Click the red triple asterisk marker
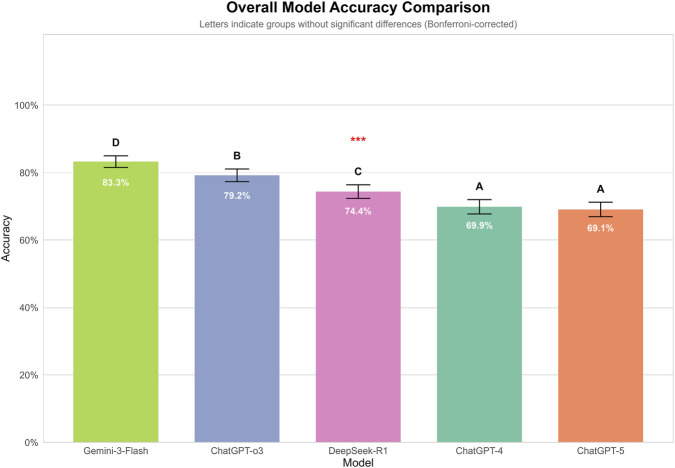Screen dimensions: 675x468 click(358, 139)
